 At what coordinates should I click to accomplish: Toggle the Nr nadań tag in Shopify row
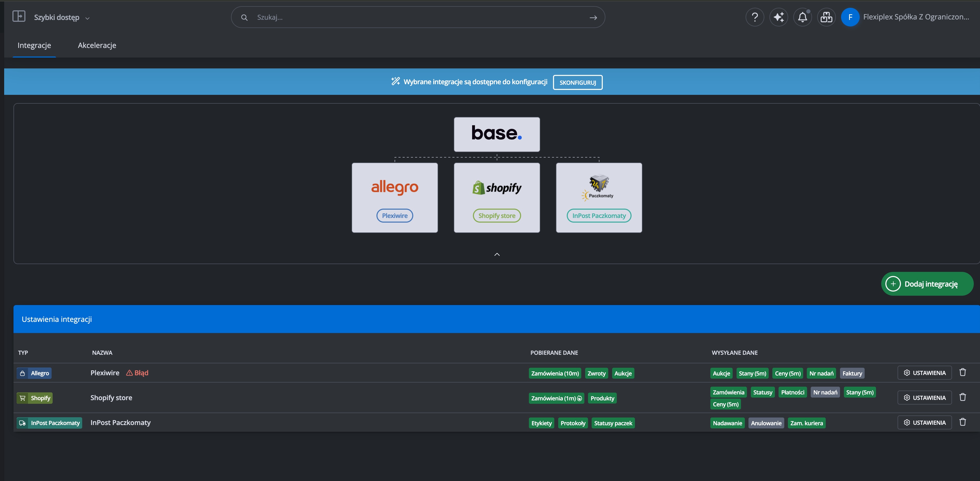(x=825, y=392)
